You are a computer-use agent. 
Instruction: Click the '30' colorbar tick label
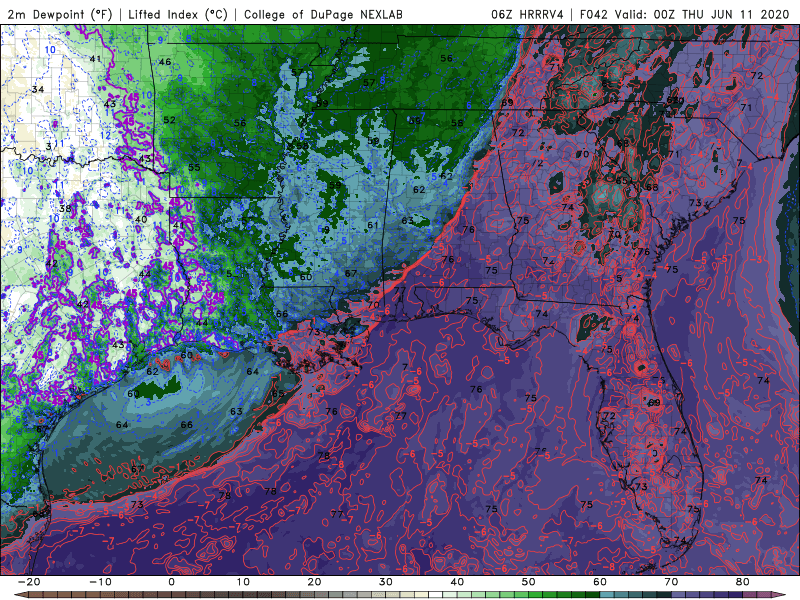tap(386, 582)
